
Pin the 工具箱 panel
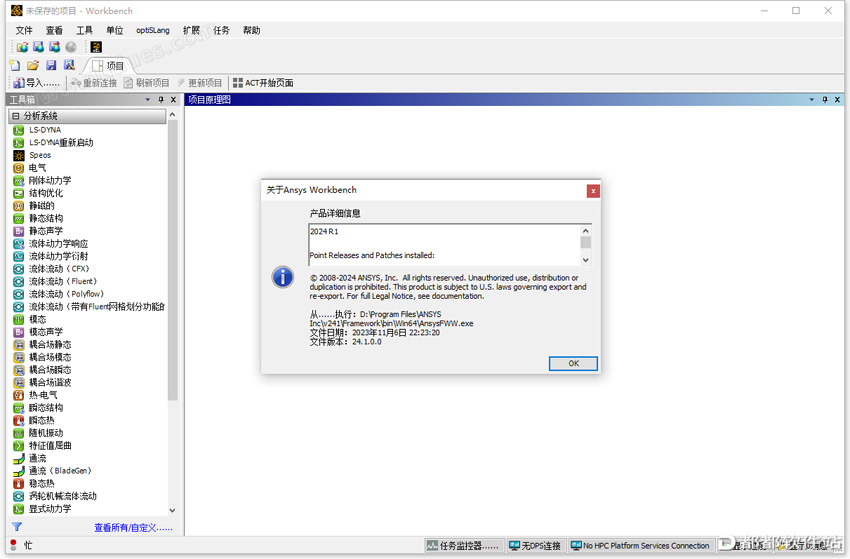click(161, 100)
